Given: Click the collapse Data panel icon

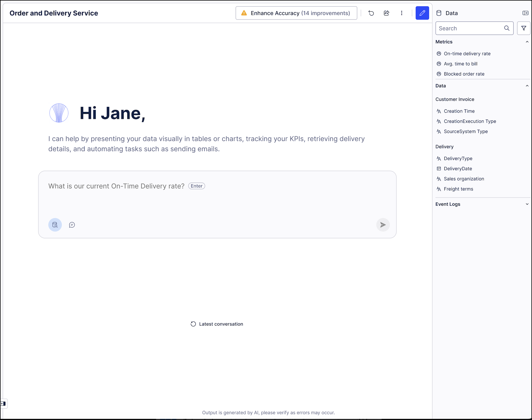Looking at the screenshot, I should [525, 13].
